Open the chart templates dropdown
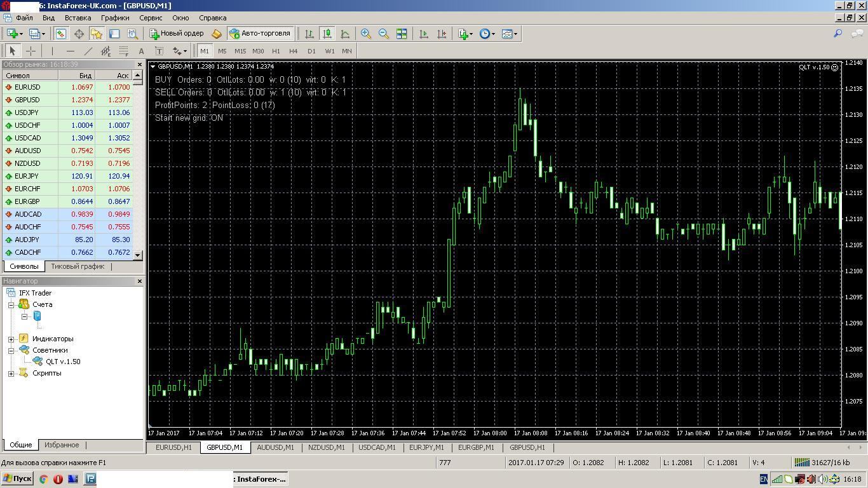Viewport: 868px width, 488px height. pos(509,34)
